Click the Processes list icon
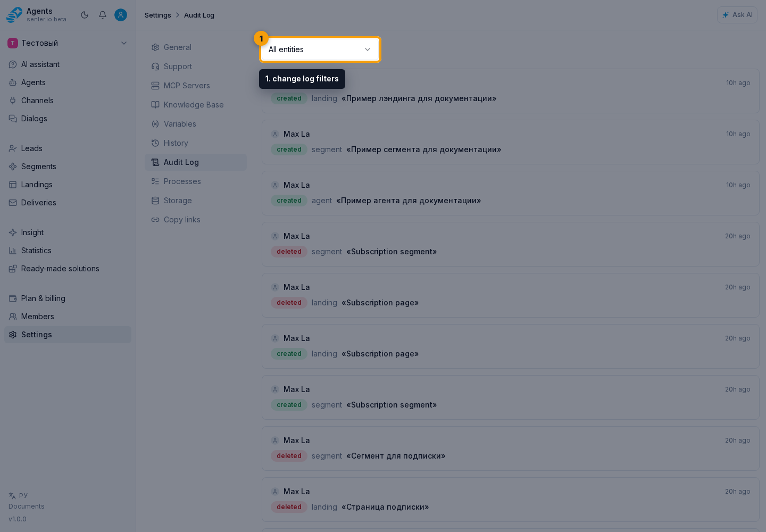The image size is (766, 532). tap(155, 181)
